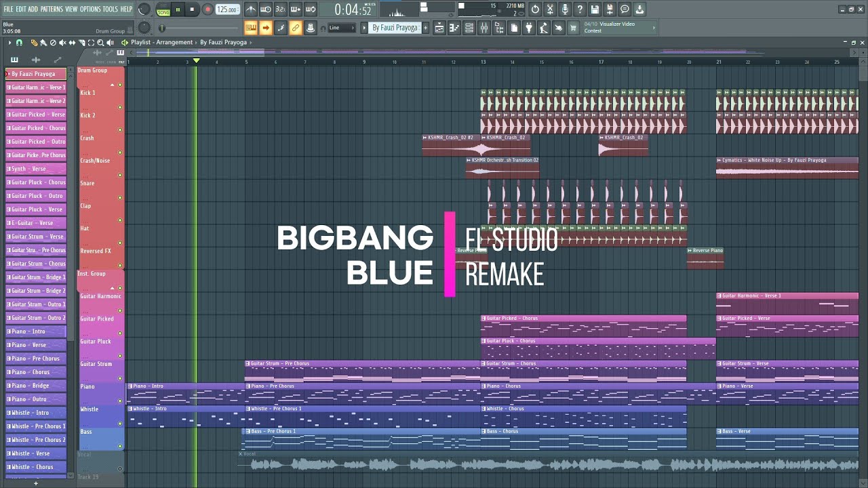The image size is (868, 488).
Task: Click the tempo 125.000 field
Action: click(228, 9)
